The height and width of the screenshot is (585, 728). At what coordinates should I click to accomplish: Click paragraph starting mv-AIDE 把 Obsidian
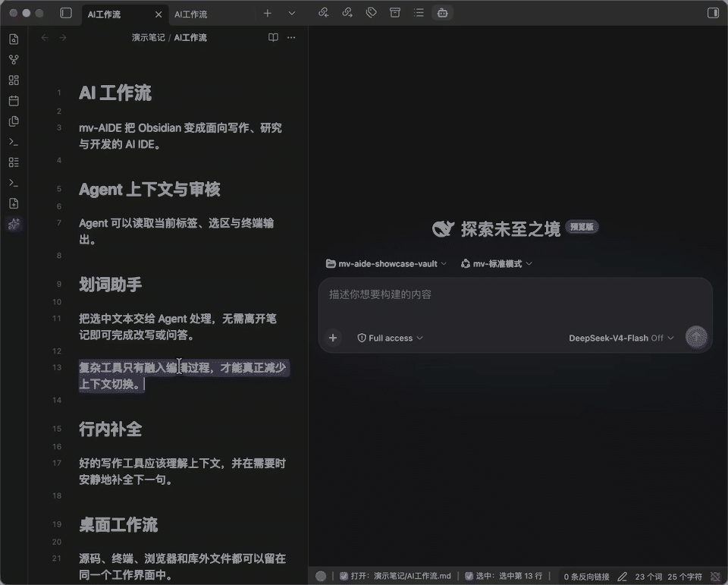pos(180,136)
